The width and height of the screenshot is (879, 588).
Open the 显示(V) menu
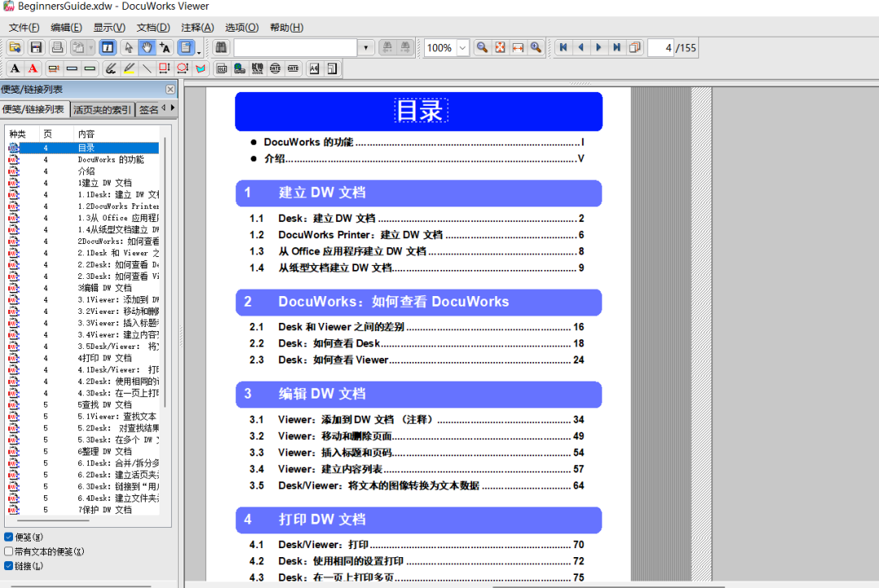coord(109,28)
